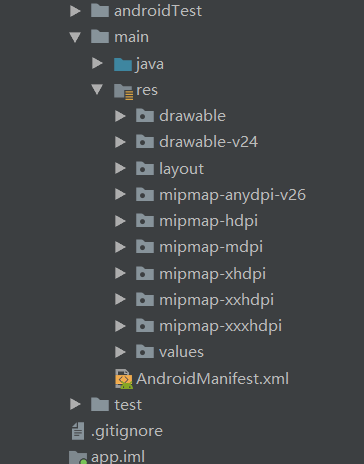
Task: Select the drawable folder label
Action: click(192, 116)
